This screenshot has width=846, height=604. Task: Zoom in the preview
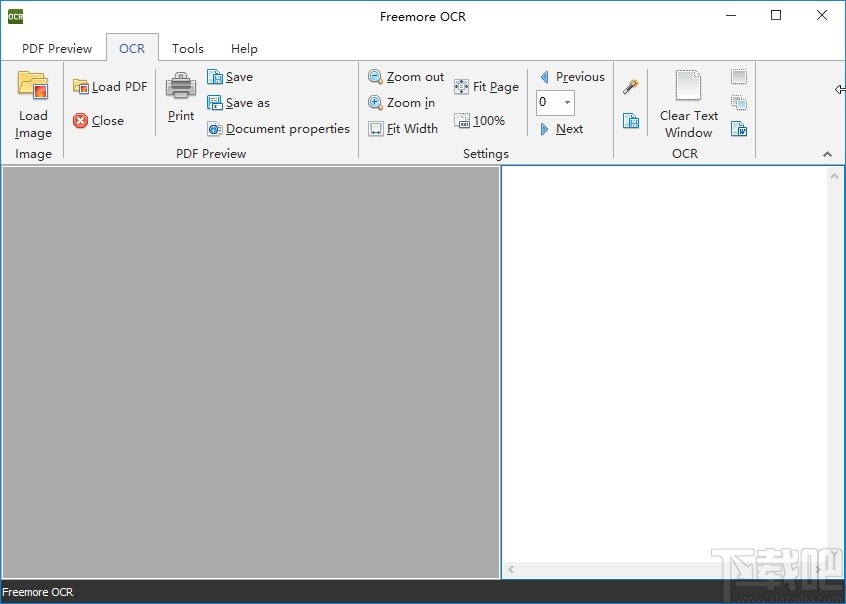(x=401, y=103)
